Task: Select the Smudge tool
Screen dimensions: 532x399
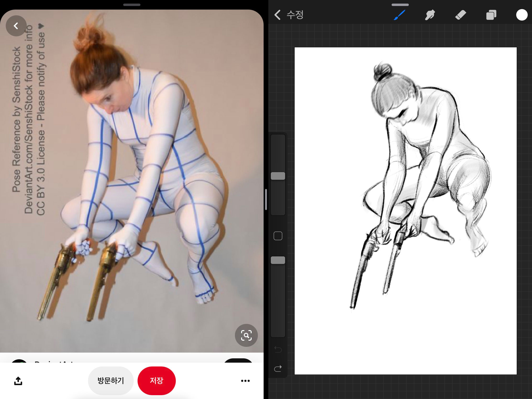Action: (x=430, y=15)
